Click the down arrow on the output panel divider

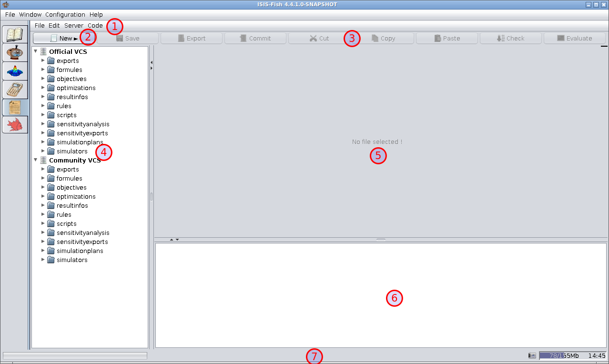[177, 239]
